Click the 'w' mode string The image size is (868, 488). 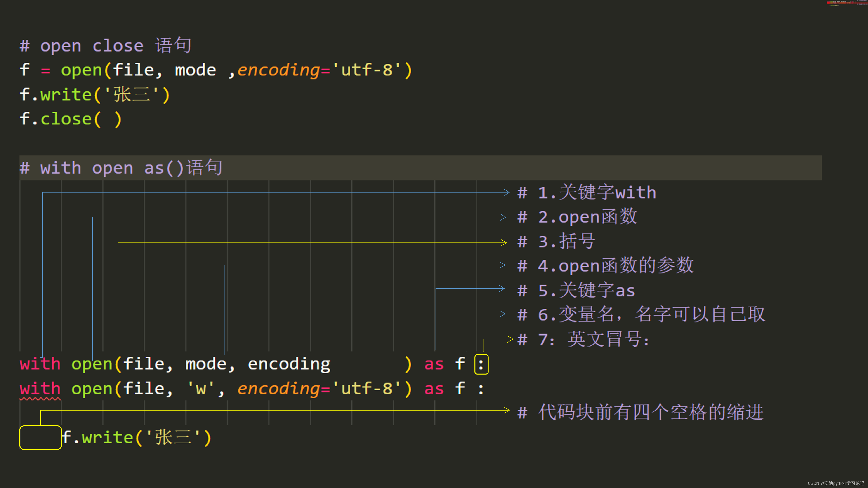click(x=201, y=389)
